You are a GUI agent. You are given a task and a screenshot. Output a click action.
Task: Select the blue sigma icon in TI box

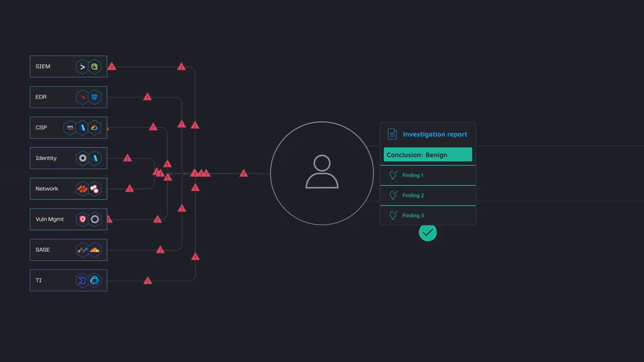point(83,281)
